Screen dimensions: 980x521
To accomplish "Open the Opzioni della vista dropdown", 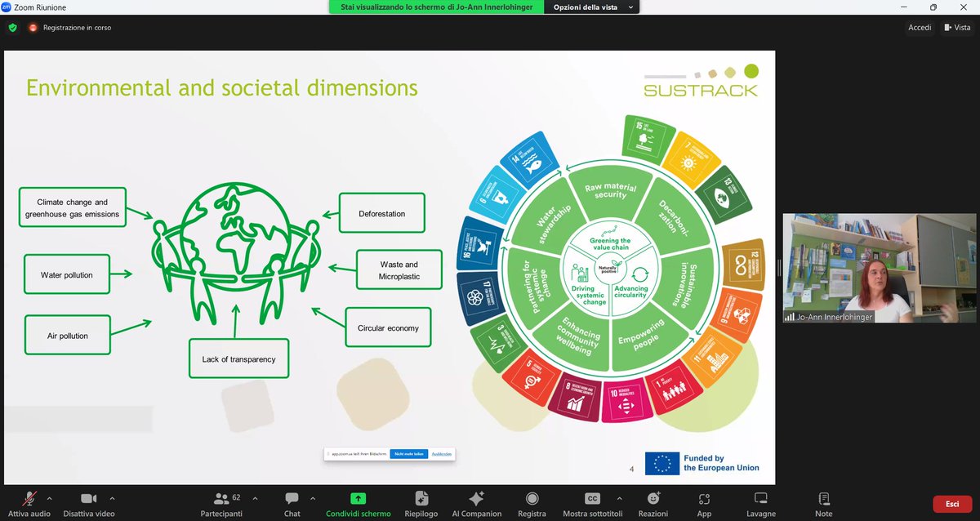I will [592, 7].
